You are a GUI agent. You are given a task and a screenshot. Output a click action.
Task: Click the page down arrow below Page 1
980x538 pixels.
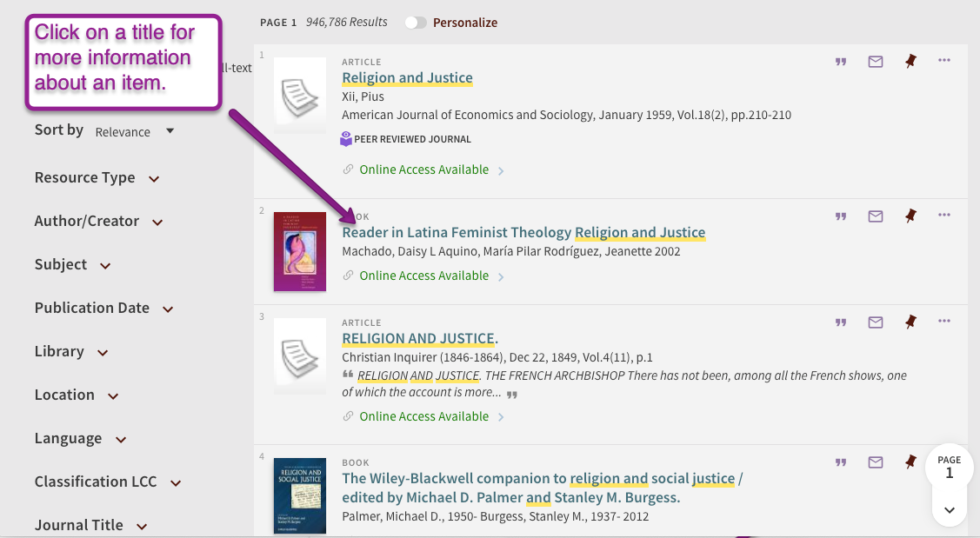point(950,510)
